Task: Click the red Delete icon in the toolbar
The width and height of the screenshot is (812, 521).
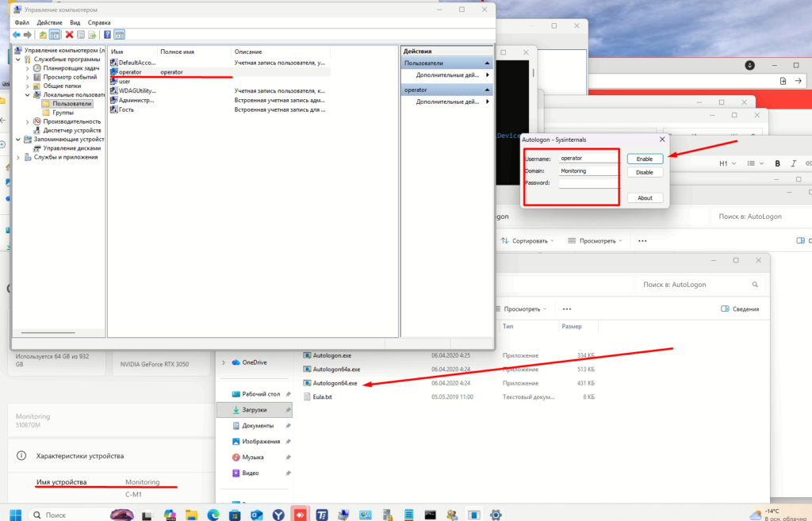Action: point(69,35)
